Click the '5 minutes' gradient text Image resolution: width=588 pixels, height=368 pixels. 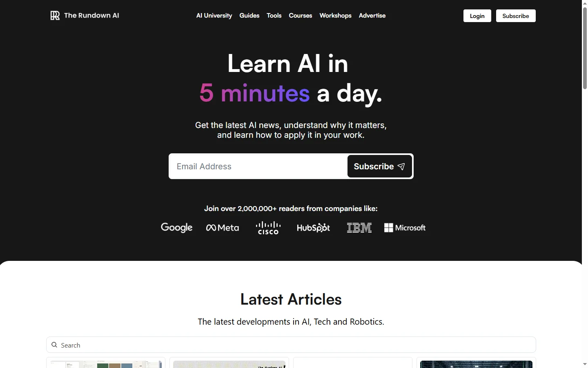click(254, 93)
